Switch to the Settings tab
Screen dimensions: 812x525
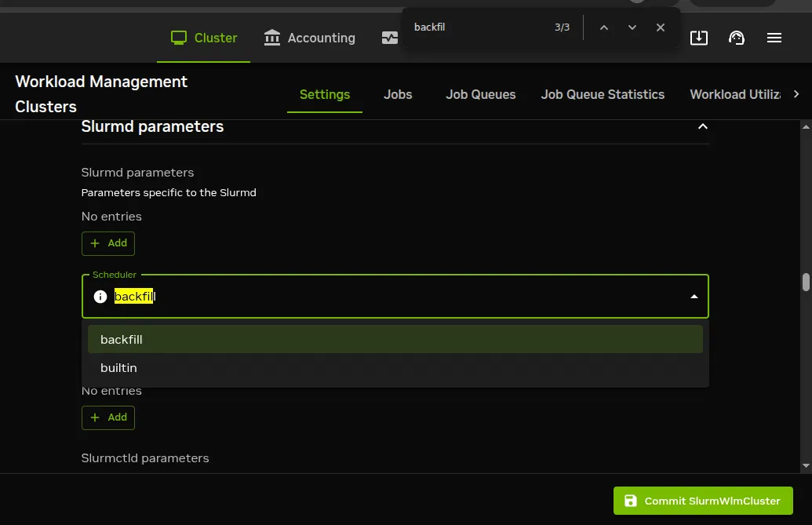pyautogui.click(x=325, y=95)
